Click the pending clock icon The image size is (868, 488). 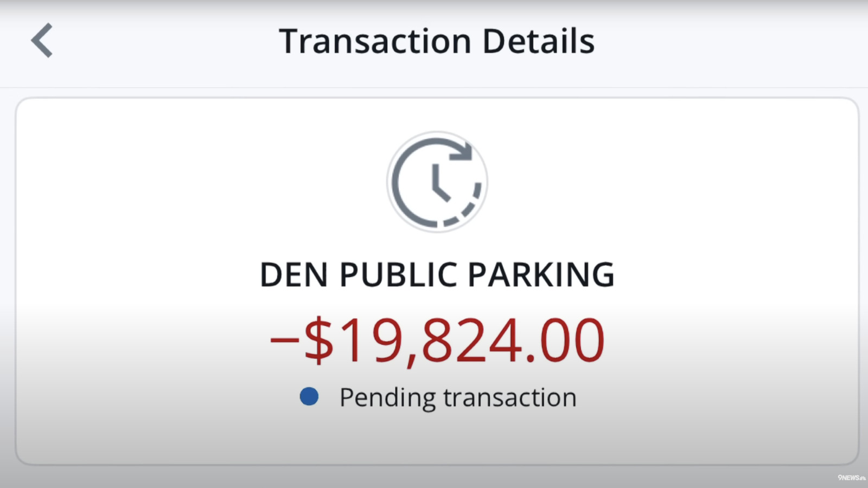point(437,182)
